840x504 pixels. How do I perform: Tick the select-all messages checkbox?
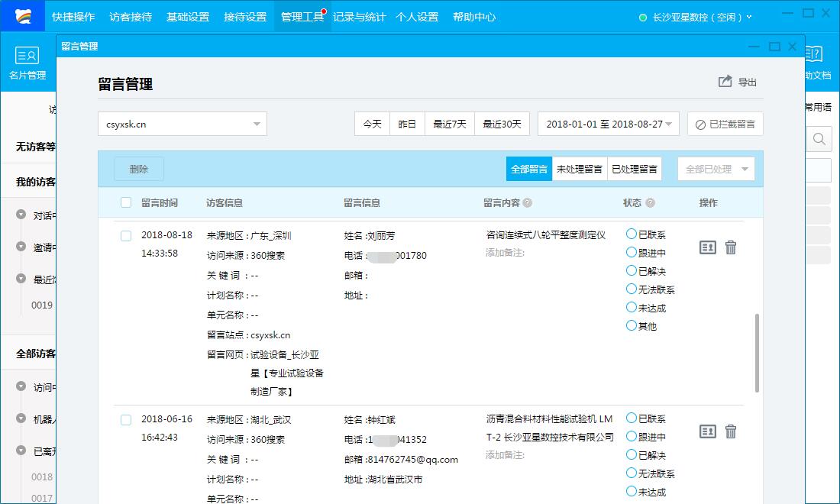(126, 202)
